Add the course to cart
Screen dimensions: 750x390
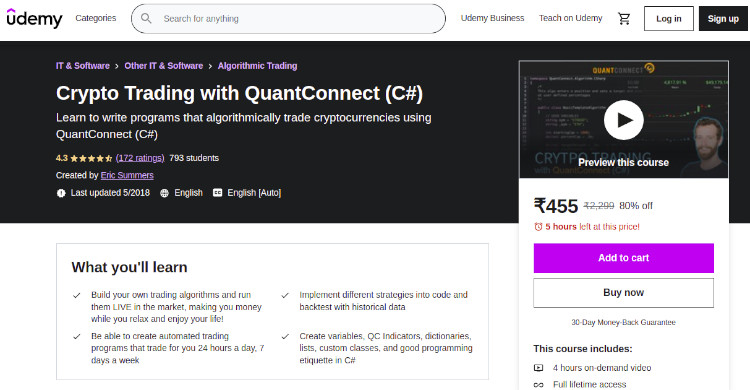coord(623,258)
